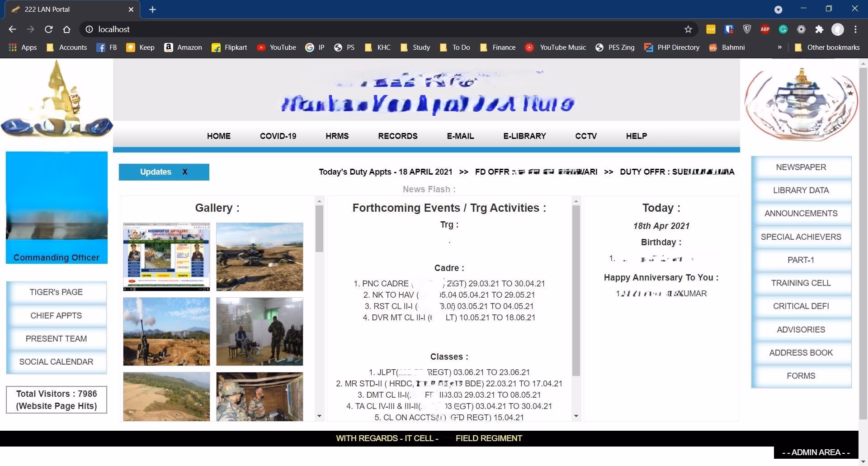The width and height of the screenshot is (868, 466).
Task: Bookmark this page with the star icon
Action: [x=688, y=29]
